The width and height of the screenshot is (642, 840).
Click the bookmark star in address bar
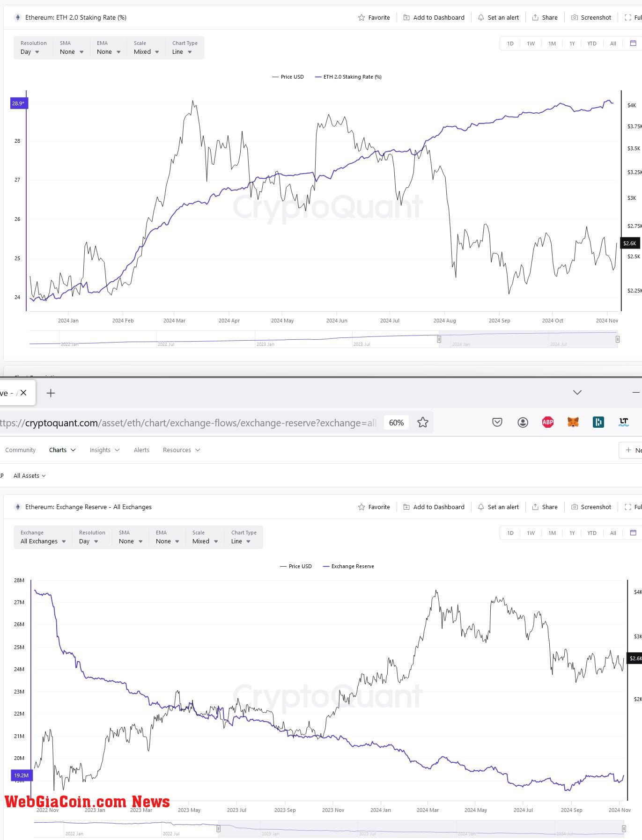coord(422,423)
